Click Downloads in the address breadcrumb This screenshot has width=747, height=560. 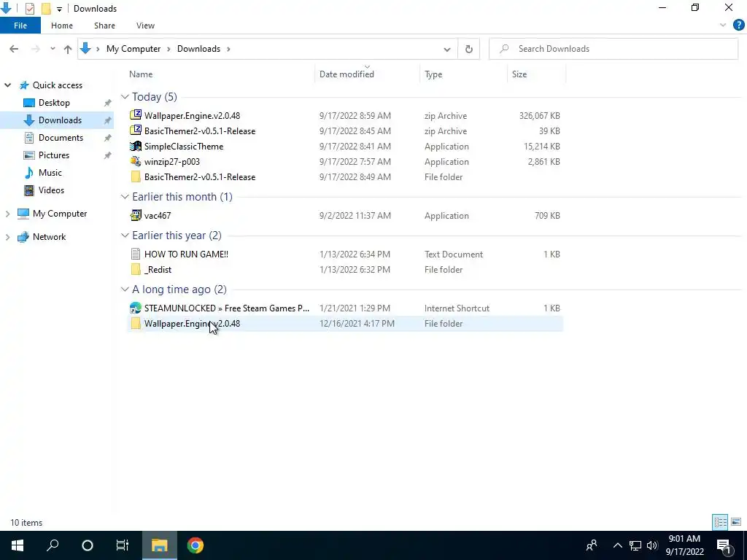(x=198, y=49)
